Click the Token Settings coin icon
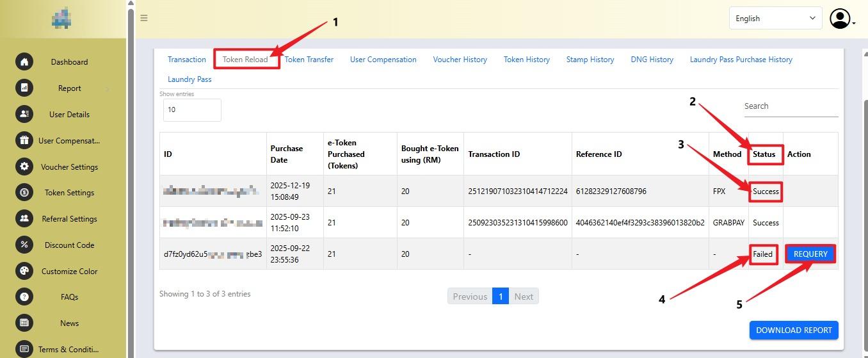868x358 pixels. [24, 192]
